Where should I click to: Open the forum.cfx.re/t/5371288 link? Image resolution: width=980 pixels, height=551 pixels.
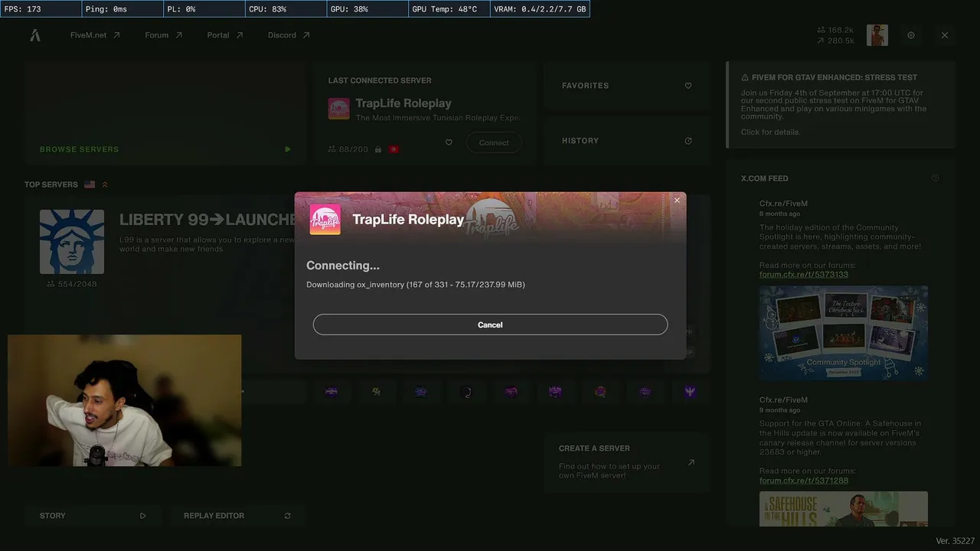pyautogui.click(x=804, y=481)
